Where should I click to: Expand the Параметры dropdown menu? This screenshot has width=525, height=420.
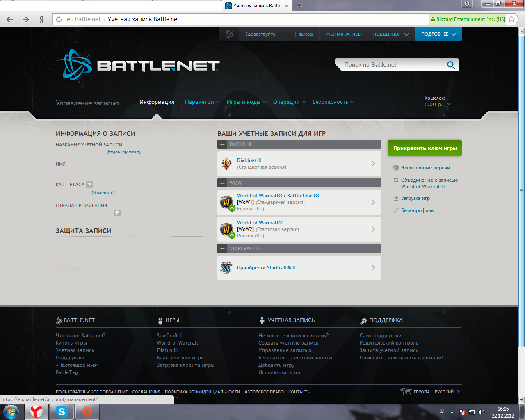(202, 102)
